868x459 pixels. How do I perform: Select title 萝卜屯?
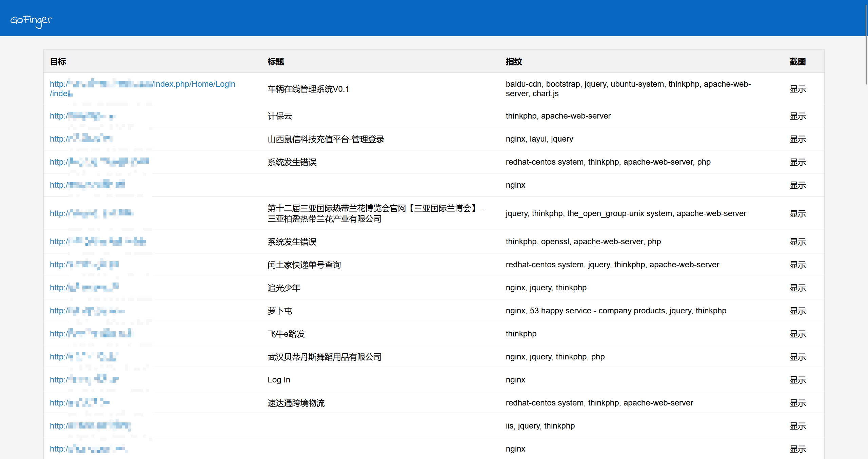280,311
